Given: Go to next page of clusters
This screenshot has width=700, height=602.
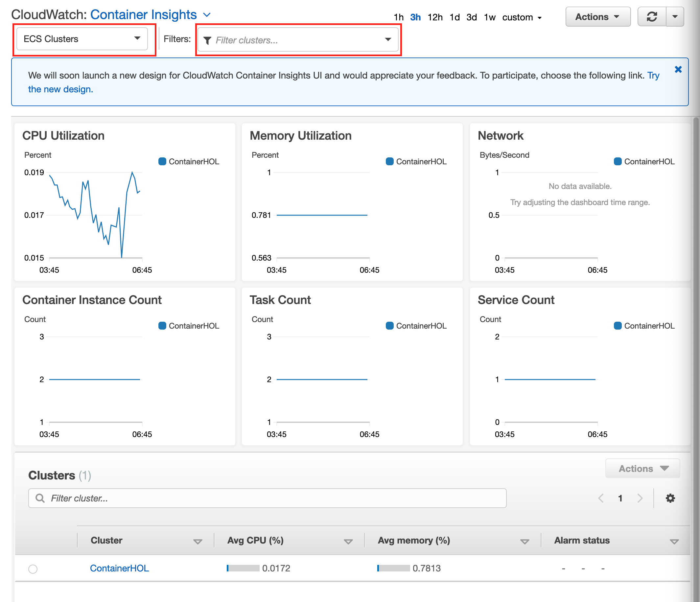Looking at the screenshot, I should (x=640, y=498).
